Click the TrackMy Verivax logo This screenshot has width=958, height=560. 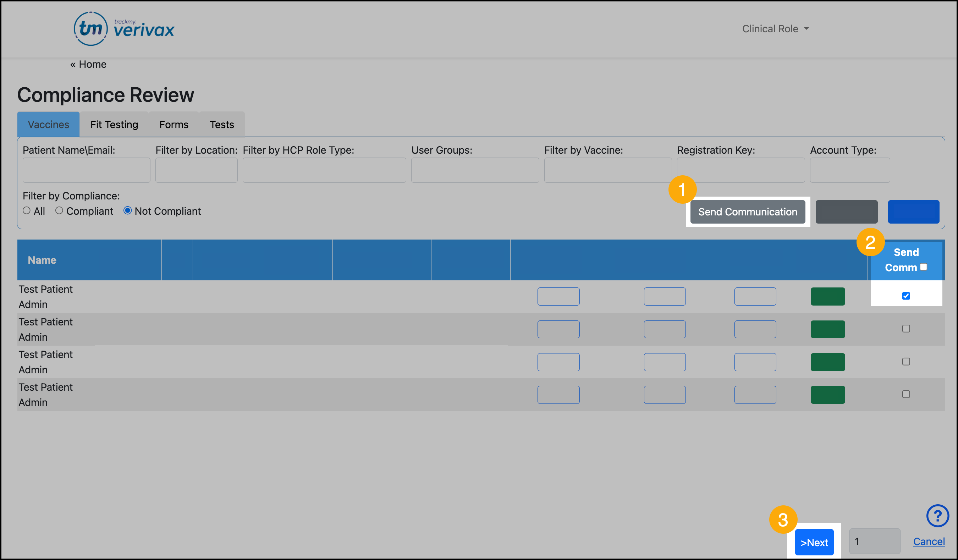pyautogui.click(x=124, y=29)
